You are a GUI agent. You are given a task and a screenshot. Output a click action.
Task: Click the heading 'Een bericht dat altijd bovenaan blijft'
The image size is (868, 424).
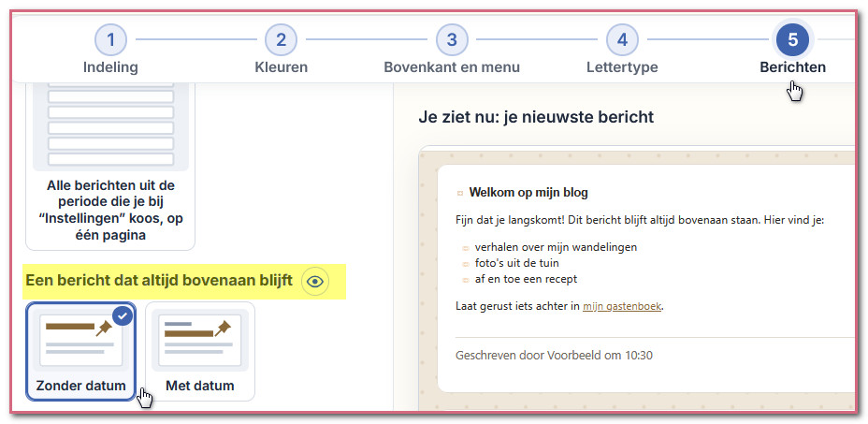[159, 281]
